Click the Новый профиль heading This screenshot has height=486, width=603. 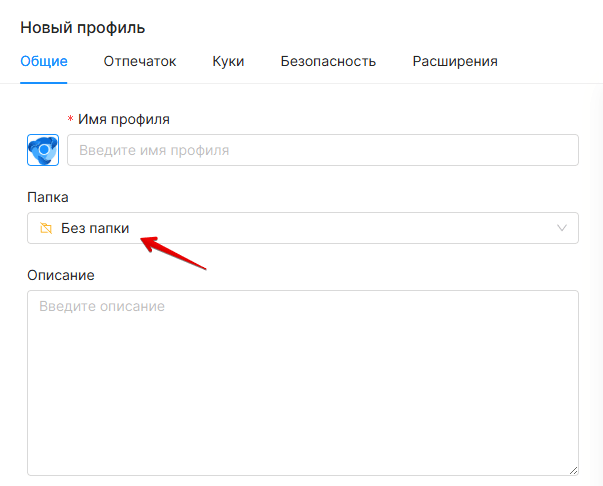click(x=82, y=28)
